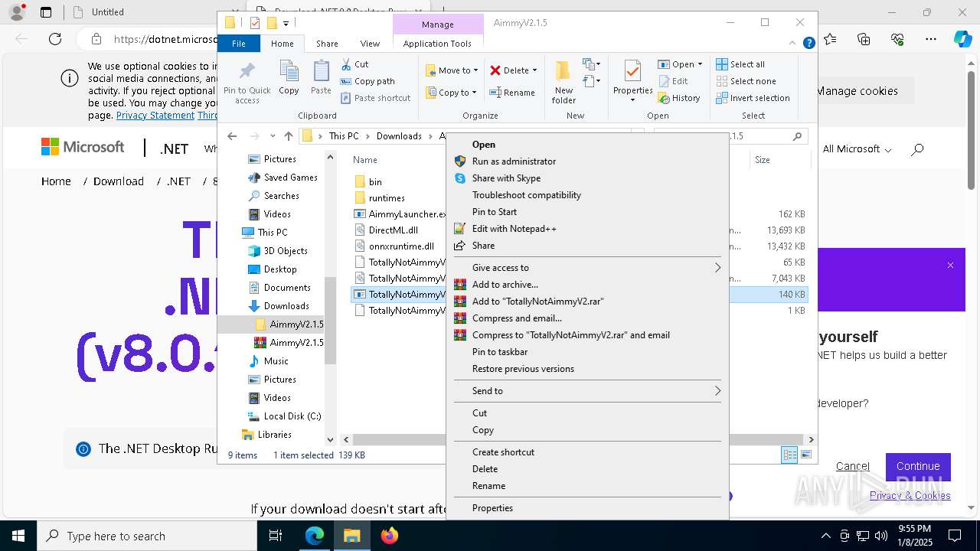Open the Move to dropdown
The image size is (980, 551).
click(x=452, y=70)
